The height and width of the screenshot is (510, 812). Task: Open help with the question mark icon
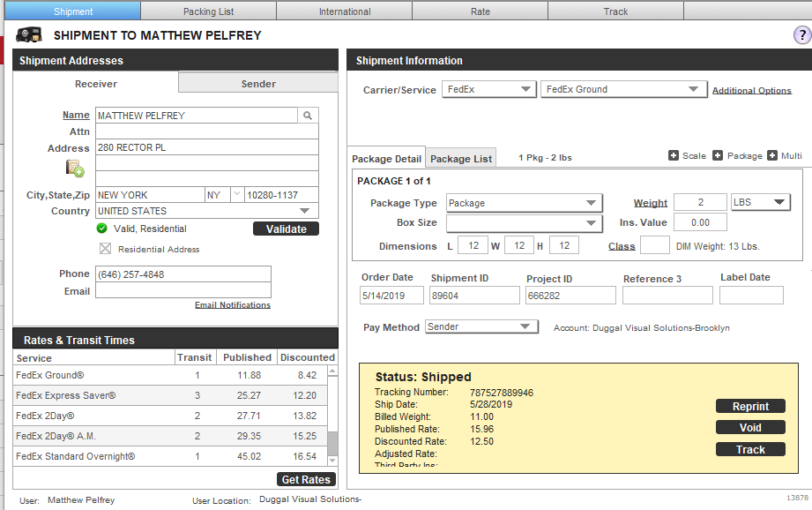801,35
